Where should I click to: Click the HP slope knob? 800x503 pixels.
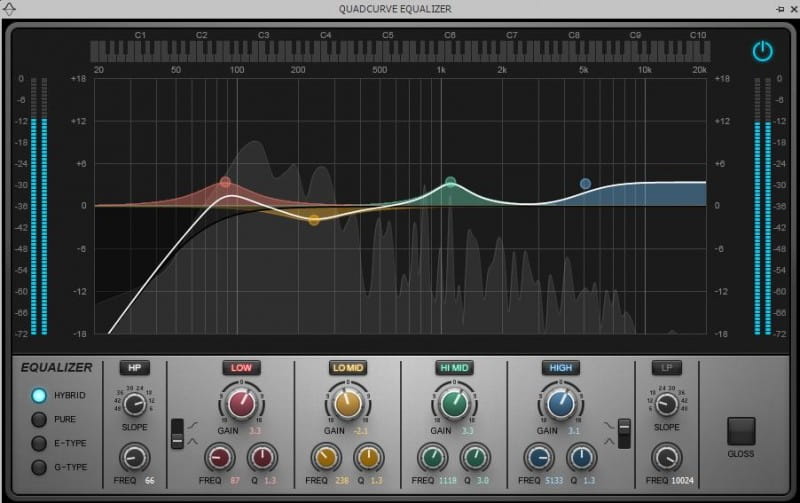coord(135,403)
